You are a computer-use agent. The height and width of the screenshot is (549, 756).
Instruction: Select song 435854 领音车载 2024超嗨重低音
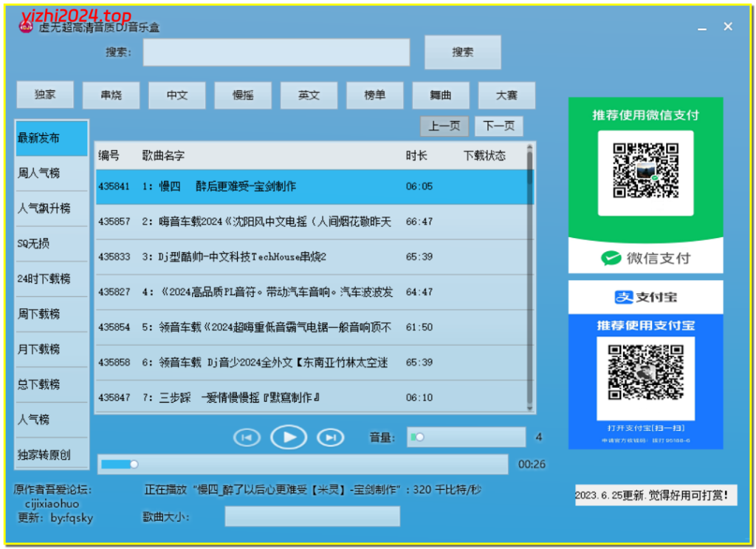click(312, 327)
